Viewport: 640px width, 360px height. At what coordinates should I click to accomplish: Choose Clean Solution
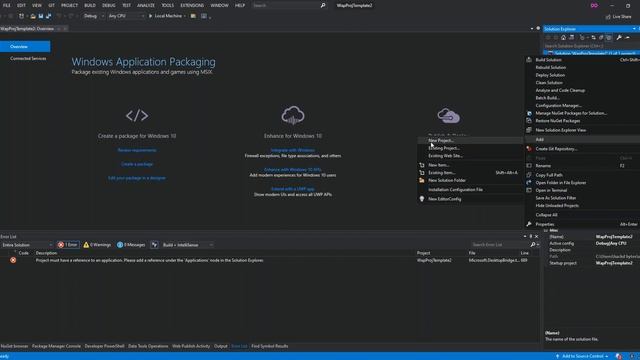[549, 83]
